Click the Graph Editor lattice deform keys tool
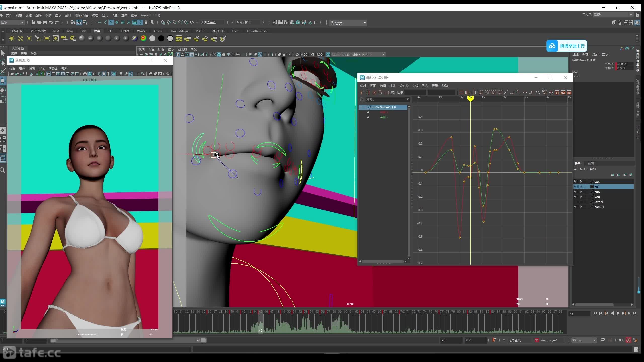Screen dimensions: 644x362 pyautogui.click(x=374, y=92)
